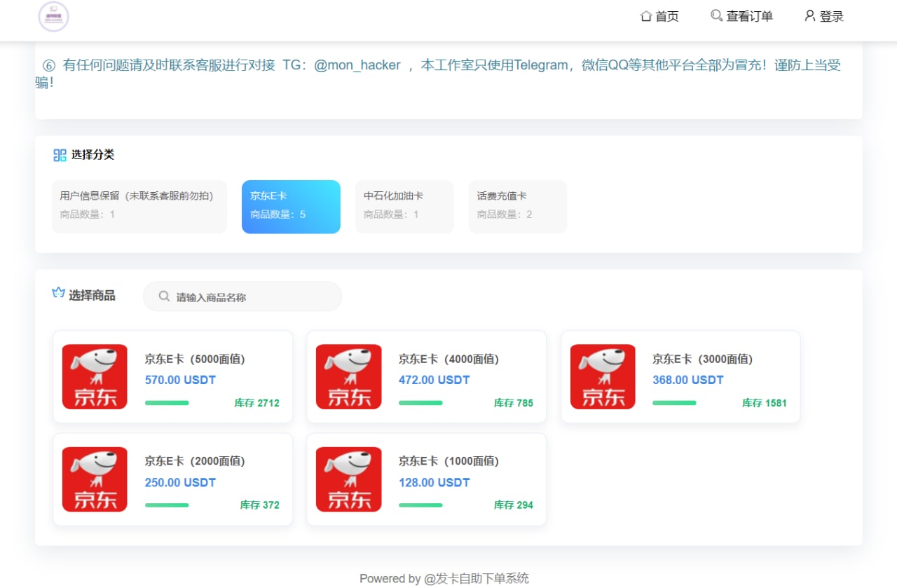Select the 京东E卡 category
This screenshot has height=588, width=897.
pyautogui.click(x=291, y=206)
